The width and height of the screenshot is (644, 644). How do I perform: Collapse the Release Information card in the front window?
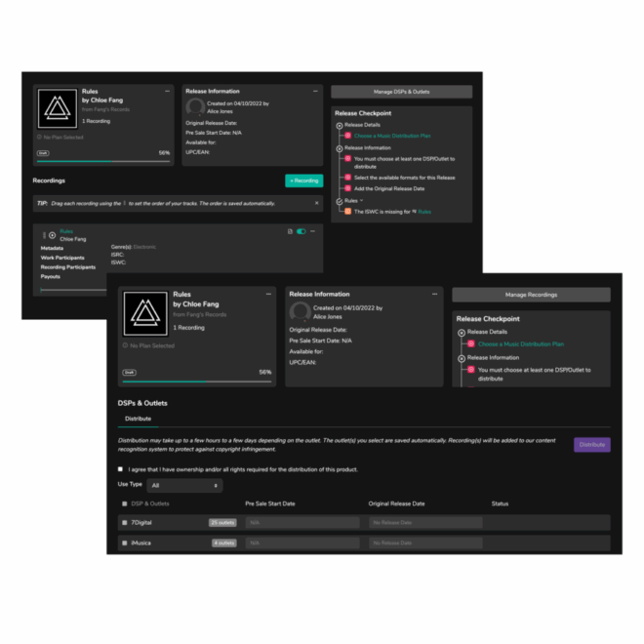[435, 294]
